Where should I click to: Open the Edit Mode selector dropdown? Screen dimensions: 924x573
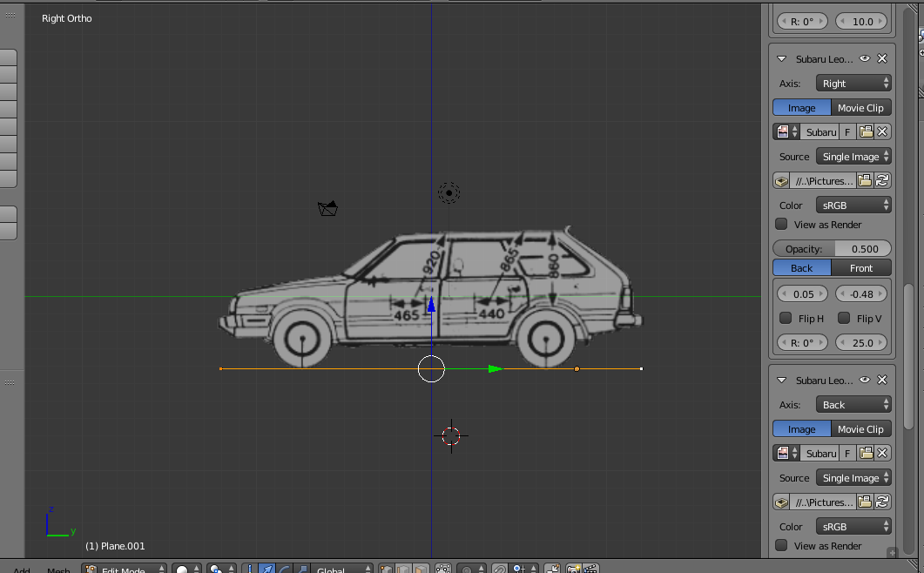pos(125,569)
